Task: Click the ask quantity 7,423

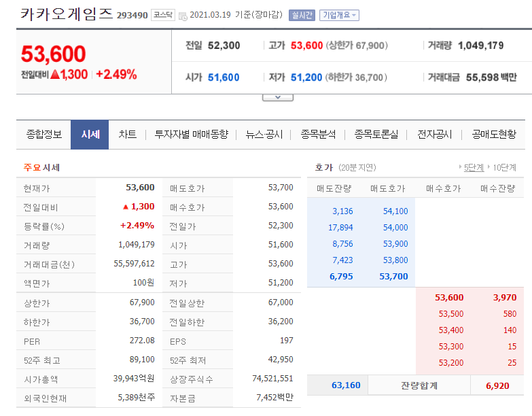Action: click(x=342, y=260)
